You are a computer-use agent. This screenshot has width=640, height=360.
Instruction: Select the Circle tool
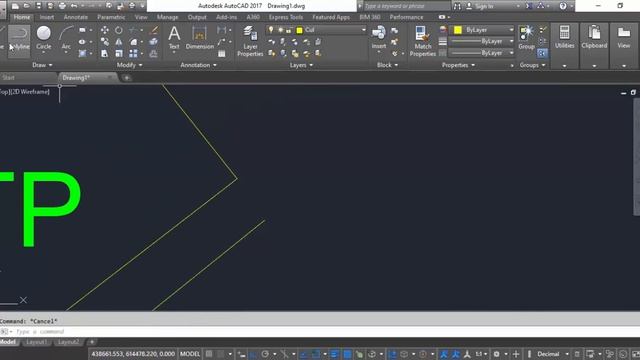click(x=44, y=39)
